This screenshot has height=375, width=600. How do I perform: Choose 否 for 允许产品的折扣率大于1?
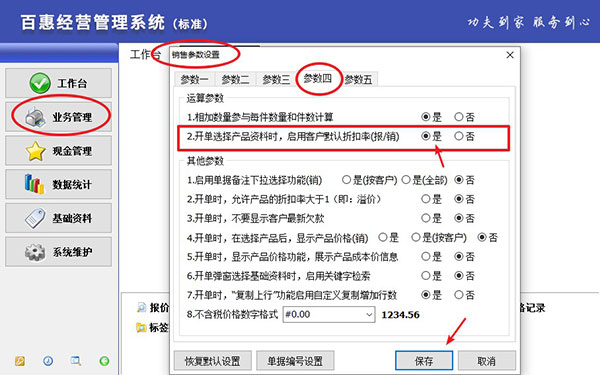[x=458, y=199]
